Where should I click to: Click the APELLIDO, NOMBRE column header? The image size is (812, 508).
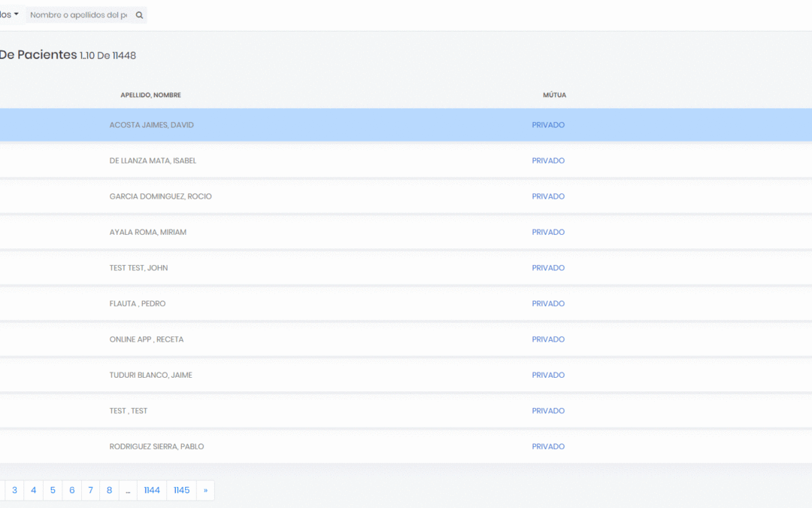[x=150, y=95]
